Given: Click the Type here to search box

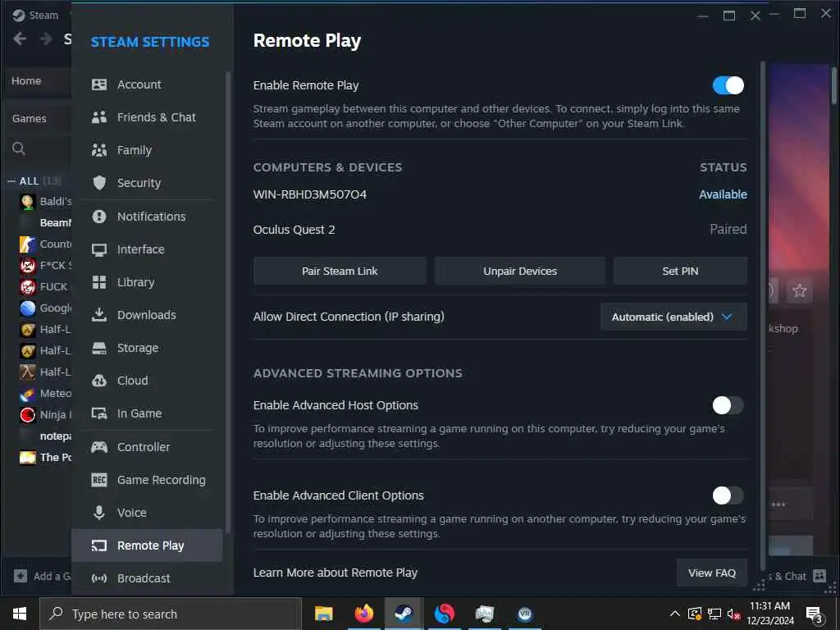Looking at the screenshot, I should tap(171, 614).
